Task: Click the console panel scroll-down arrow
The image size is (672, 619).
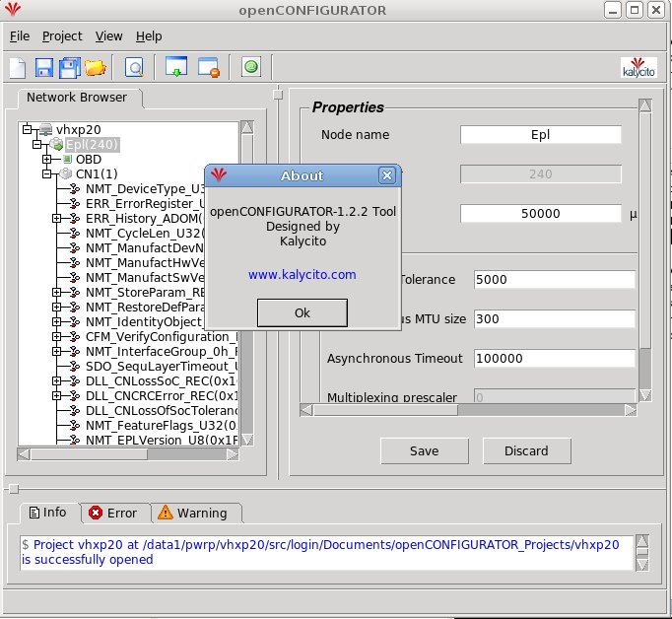Action: pyautogui.click(x=642, y=565)
